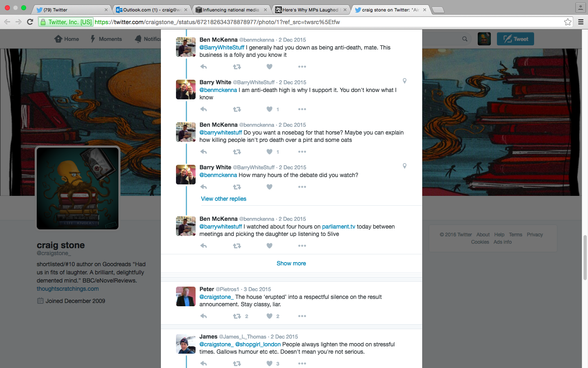This screenshot has height=368, width=588.
Task: Switch to 'Here's Why MPs Laughed' tab
Action: click(311, 9)
